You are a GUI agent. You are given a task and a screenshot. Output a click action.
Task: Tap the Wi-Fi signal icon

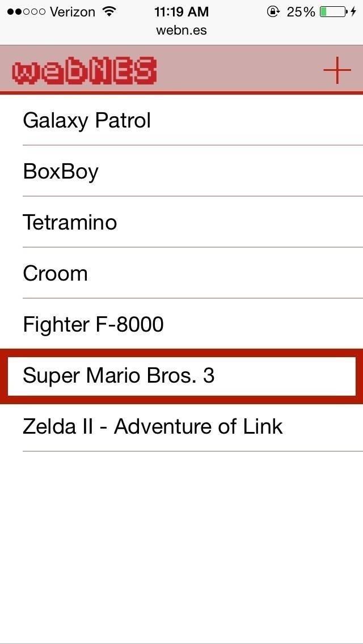[109, 12]
